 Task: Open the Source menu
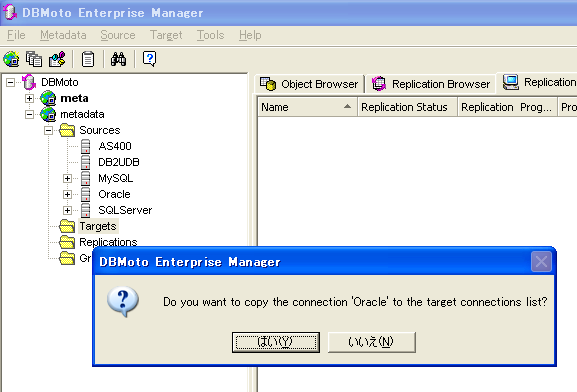(x=118, y=35)
